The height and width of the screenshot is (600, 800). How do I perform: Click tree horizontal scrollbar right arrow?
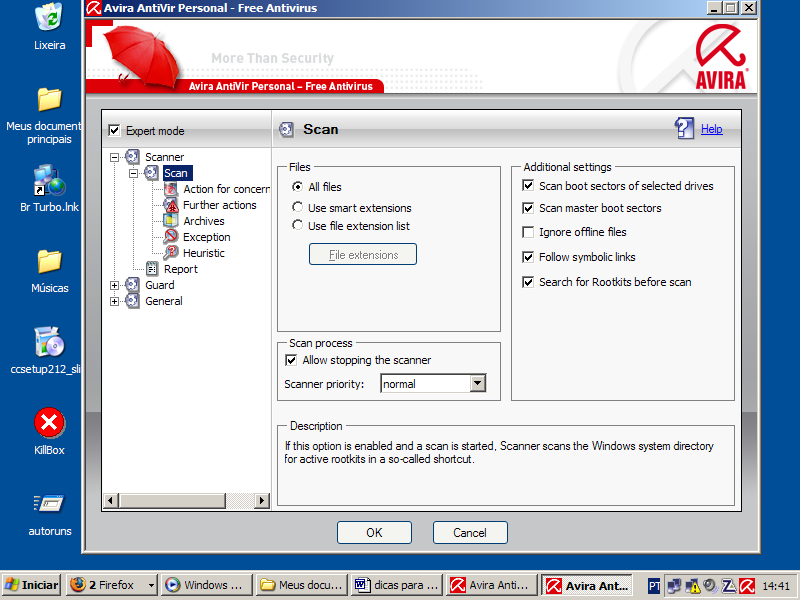click(262, 501)
